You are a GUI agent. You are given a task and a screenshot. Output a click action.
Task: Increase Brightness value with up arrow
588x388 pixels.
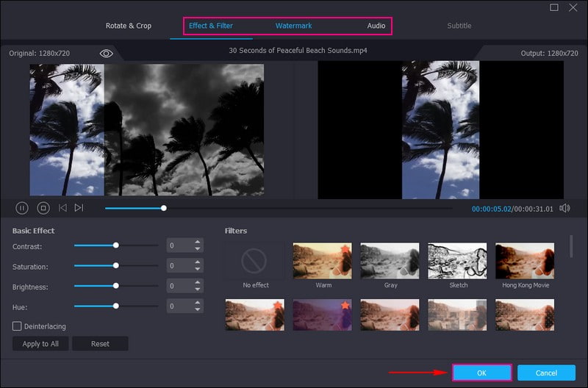click(x=197, y=282)
